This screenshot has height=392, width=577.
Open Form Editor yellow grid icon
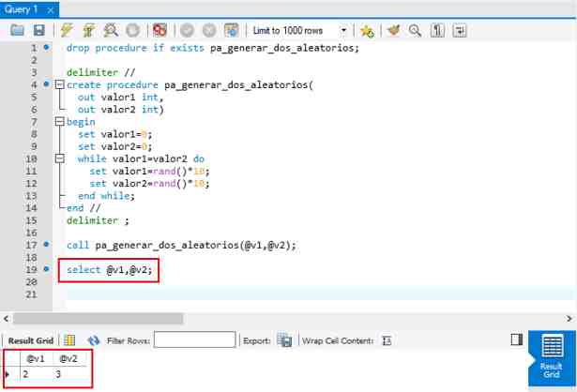click(69, 340)
